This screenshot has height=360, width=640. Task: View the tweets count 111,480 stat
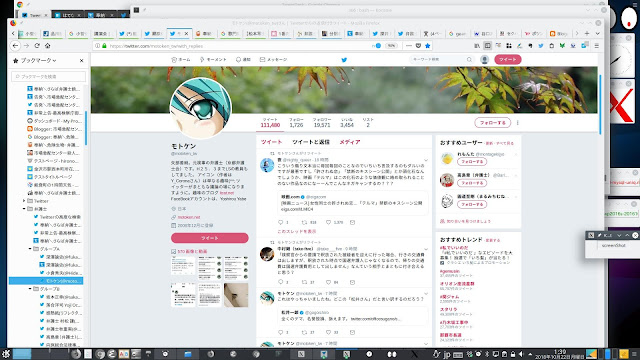(x=270, y=123)
